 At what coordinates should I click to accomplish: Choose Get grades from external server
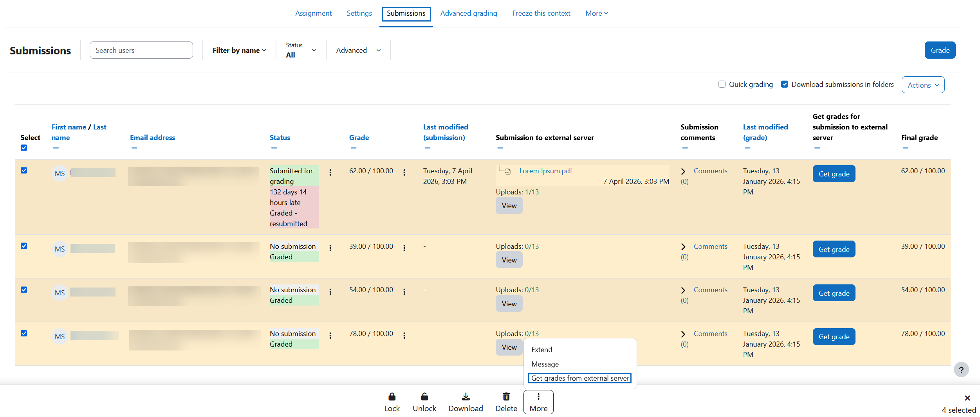coord(579,378)
